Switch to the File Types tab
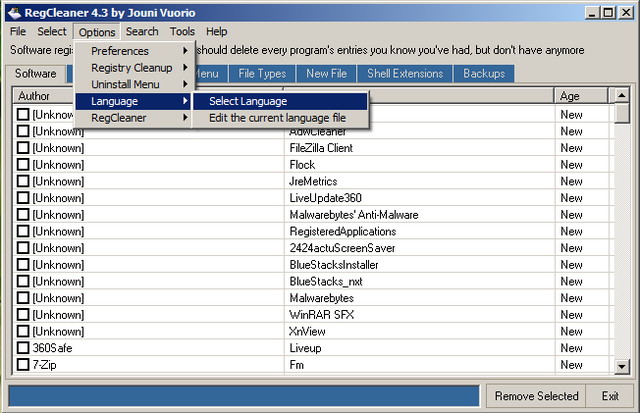 262,74
